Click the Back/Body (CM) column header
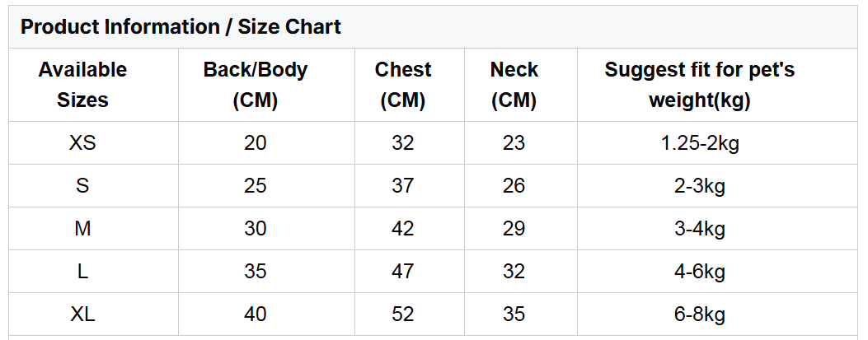Screen dimensions: 868x340 pos(256,85)
